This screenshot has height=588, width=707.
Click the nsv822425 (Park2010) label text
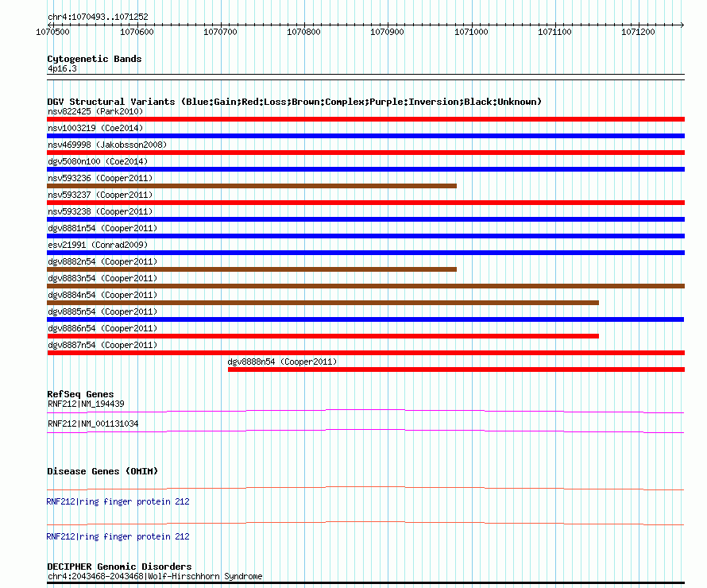[95, 111]
